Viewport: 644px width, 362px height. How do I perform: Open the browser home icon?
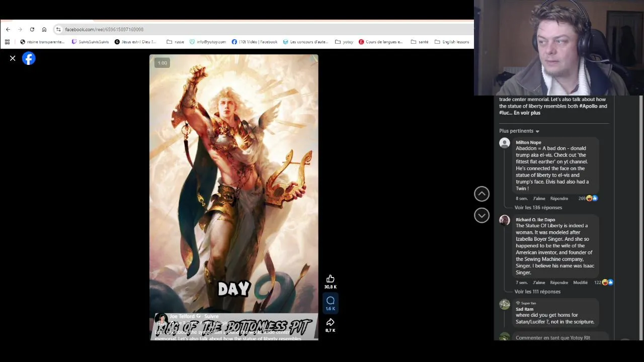coord(44,30)
